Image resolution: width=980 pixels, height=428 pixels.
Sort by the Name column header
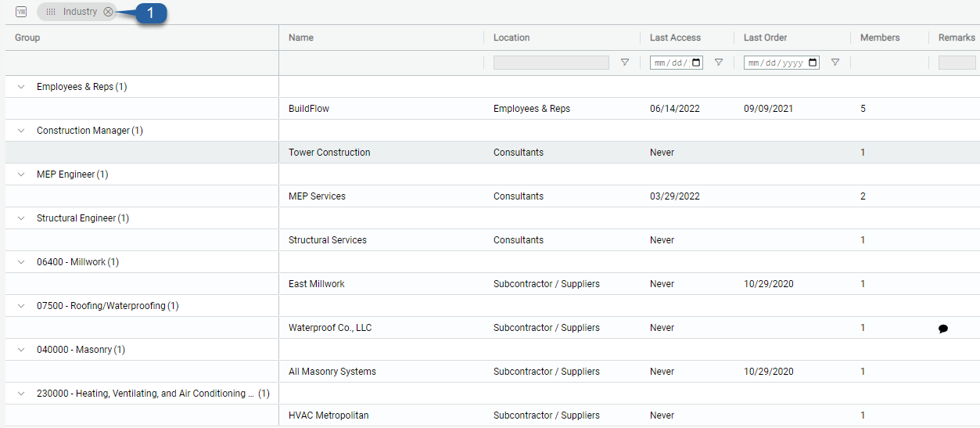301,38
